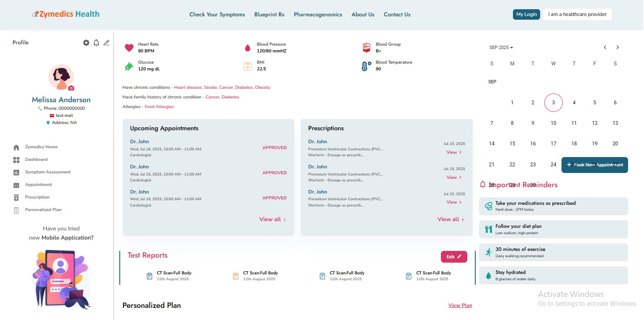The image size is (644, 320).
Task: Click the next month chevron on calendar
Action: (x=617, y=47)
